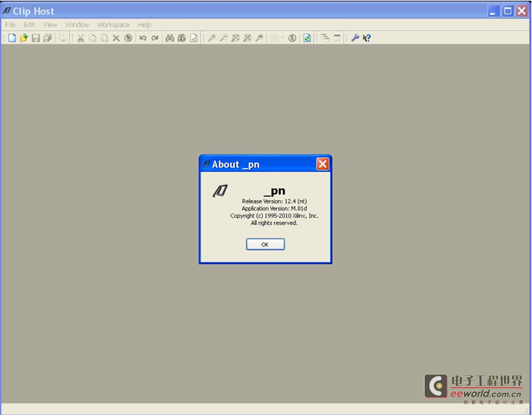The image size is (532, 415).
Task: Click the Cut scissors icon
Action: (x=81, y=38)
